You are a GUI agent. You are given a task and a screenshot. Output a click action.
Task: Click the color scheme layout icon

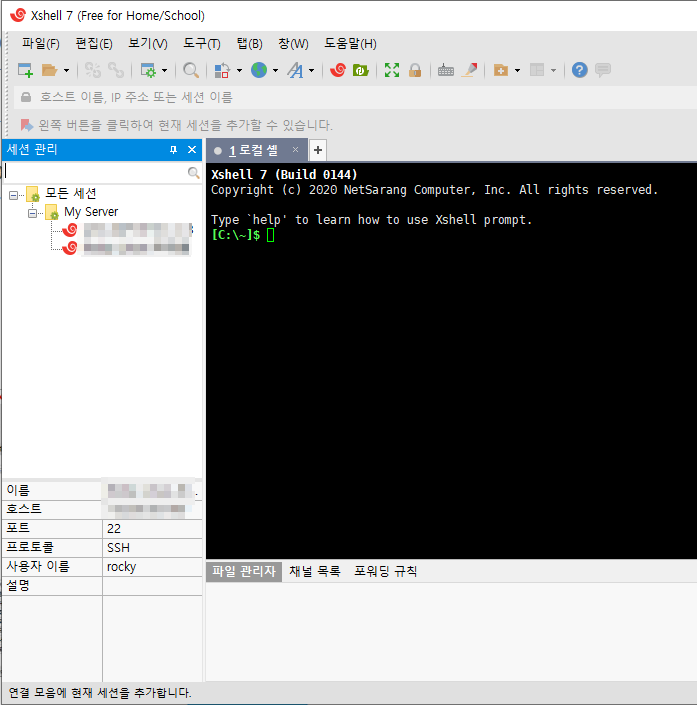pyautogui.click(x=222, y=70)
